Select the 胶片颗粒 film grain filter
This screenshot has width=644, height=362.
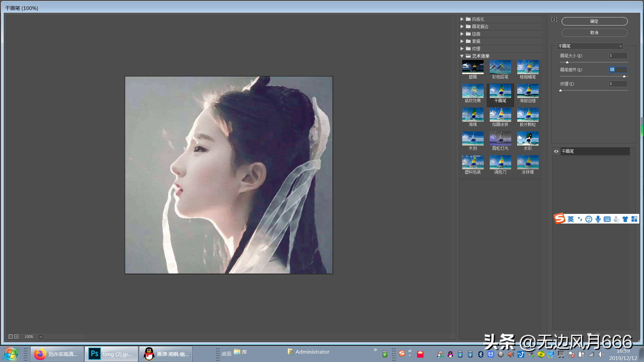click(x=528, y=115)
